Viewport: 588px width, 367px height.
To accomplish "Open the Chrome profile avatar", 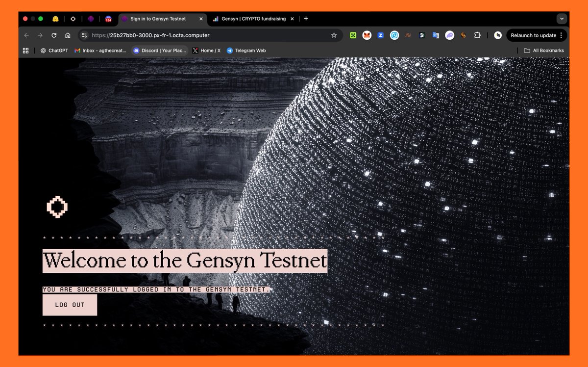I will pyautogui.click(x=498, y=35).
